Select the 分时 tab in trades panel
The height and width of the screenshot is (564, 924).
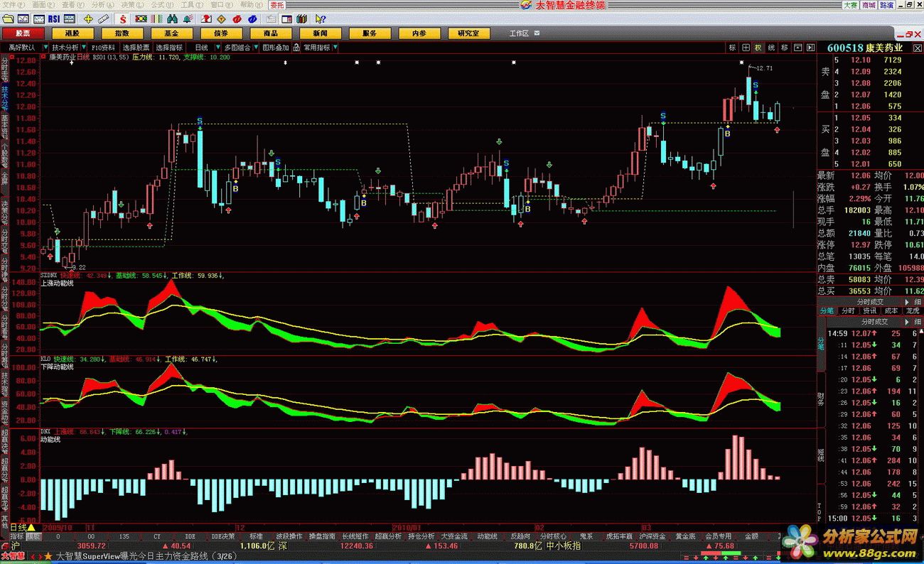point(848,310)
